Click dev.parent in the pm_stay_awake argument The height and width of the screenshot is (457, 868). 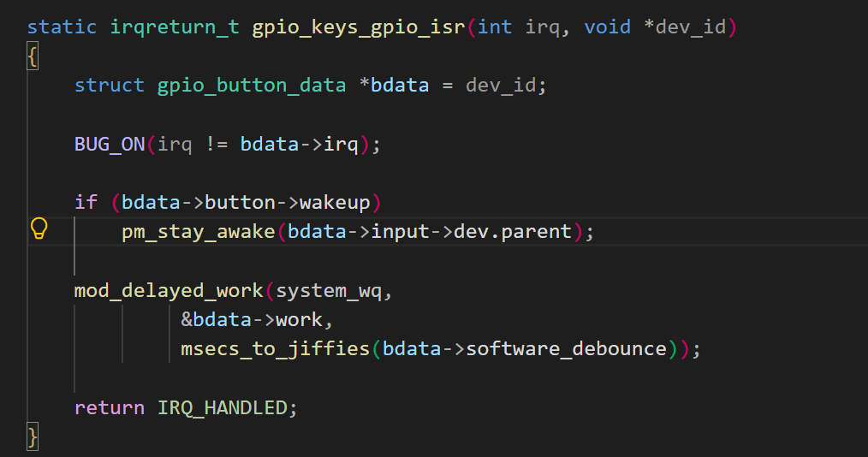(513, 231)
